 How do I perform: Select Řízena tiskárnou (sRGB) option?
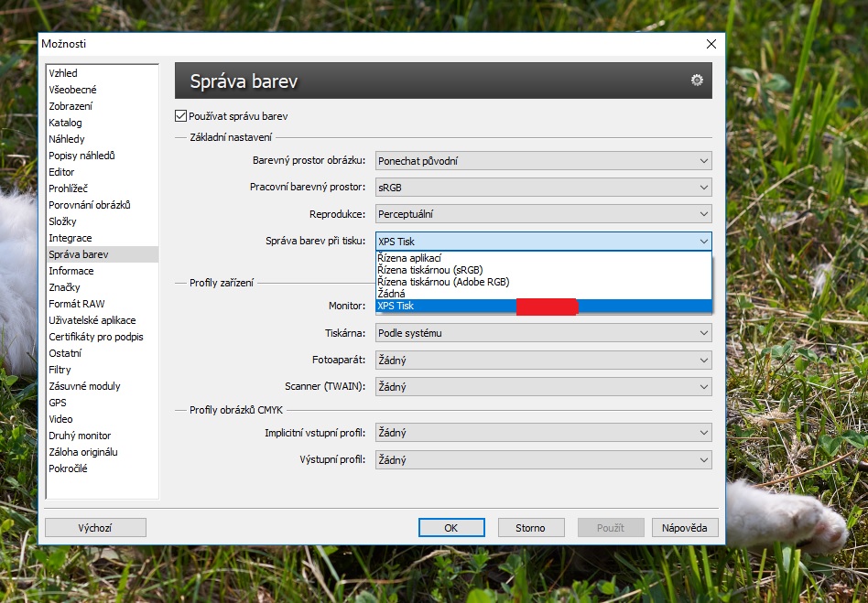click(429, 270)
